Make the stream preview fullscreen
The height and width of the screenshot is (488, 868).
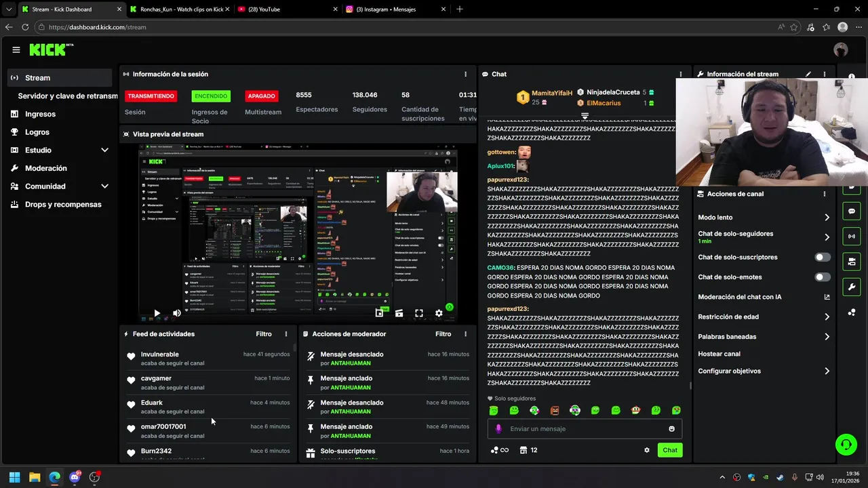[x=419, y=313]
